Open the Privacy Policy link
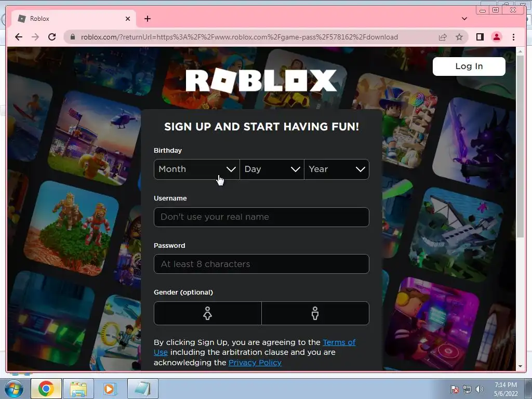This screenshot has height=399, width=532. (255, 363)
